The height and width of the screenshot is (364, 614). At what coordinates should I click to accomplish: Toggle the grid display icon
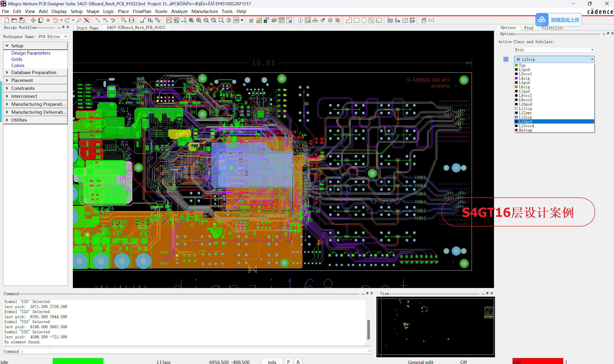pyautogui.click(x=251, y=20)
